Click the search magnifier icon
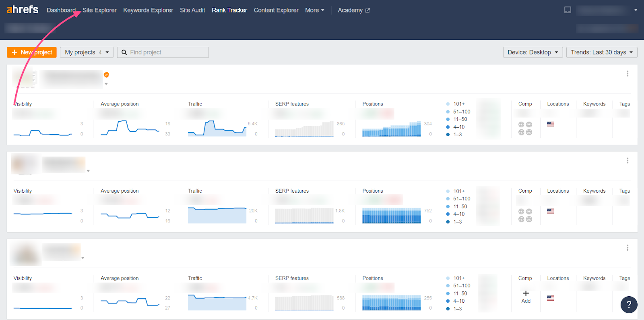The image size is (644, 320). [x=124, y=52]
